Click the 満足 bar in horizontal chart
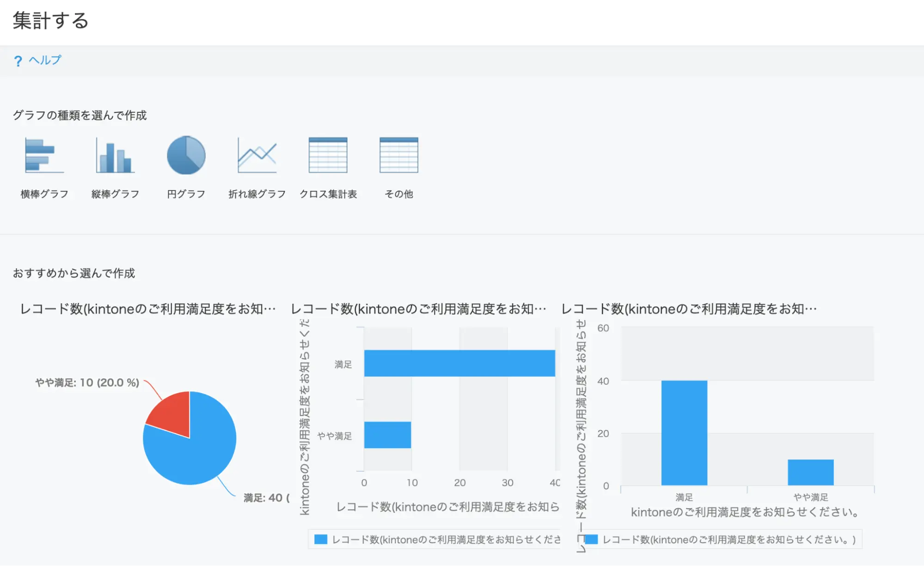 coord(459,363)
